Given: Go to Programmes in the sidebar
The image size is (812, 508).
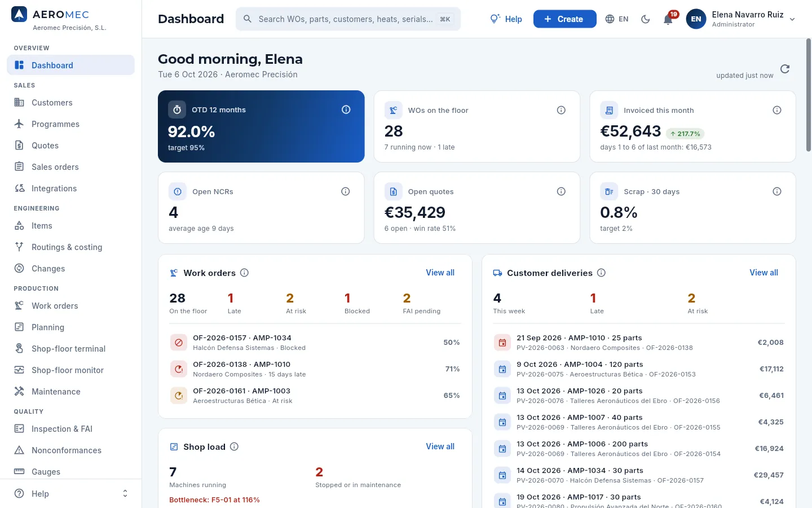Looking at the screenshot, I should point(71,124).
